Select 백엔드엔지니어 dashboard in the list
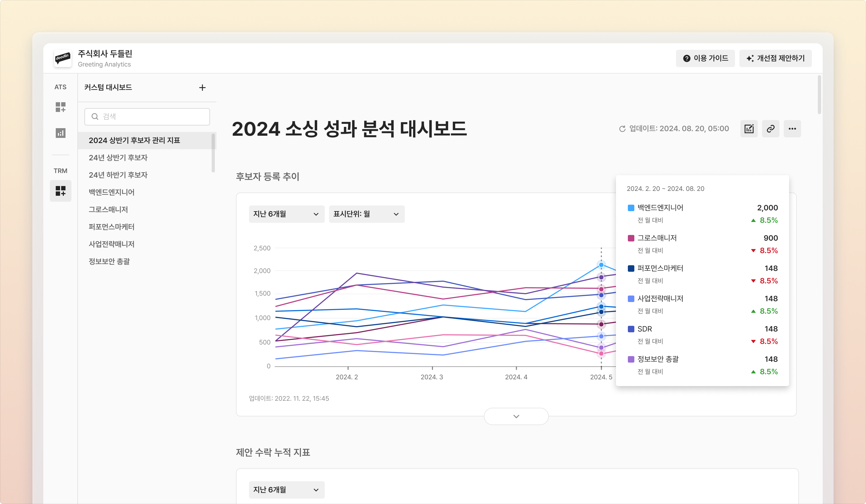 111,192
